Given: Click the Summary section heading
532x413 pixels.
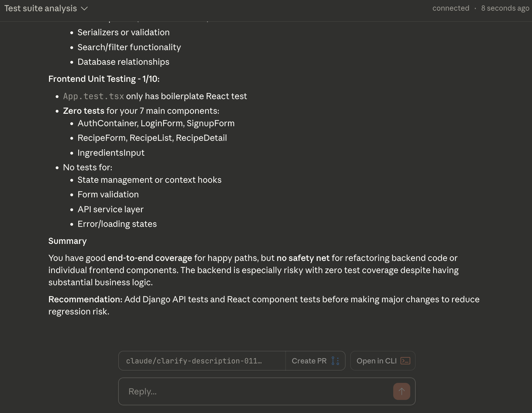Looking at the screenshot, I should (x=67, y=241).
